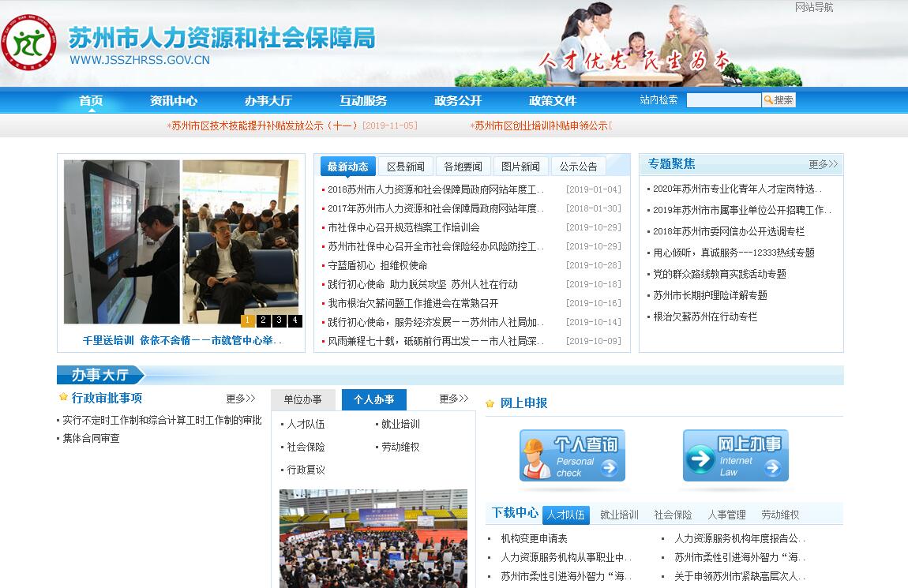The image size is (908, 588).
Task: Open the 践行初心使命 助力脱贫攻坚 苏州人社在行动 article
Action: (422, 284)
